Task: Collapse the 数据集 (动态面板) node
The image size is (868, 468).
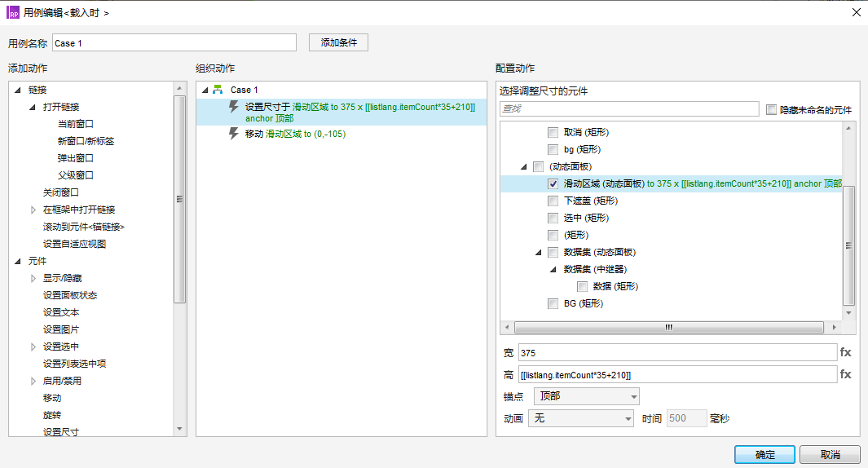Action: [x=538, y=253]
